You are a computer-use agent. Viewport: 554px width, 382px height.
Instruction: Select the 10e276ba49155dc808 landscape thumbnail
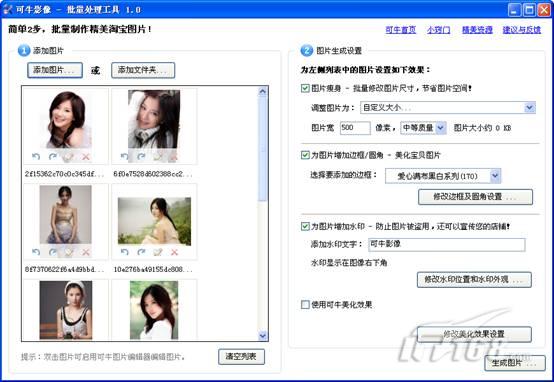(x=154, y=221)
